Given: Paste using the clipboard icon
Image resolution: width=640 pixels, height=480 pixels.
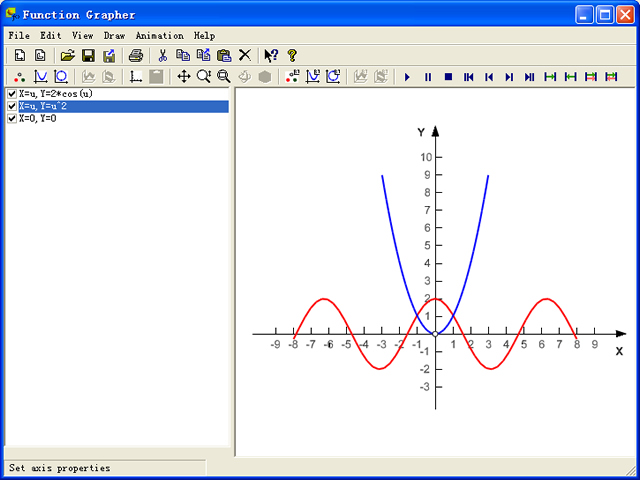Looking at the screenshot, I should click(x=224, y=55).
